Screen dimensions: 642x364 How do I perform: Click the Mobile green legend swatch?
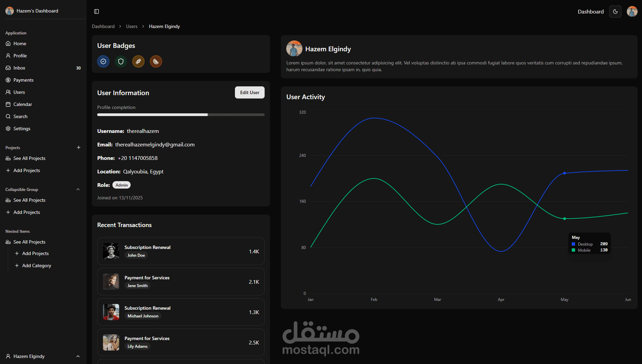[573, 250]
